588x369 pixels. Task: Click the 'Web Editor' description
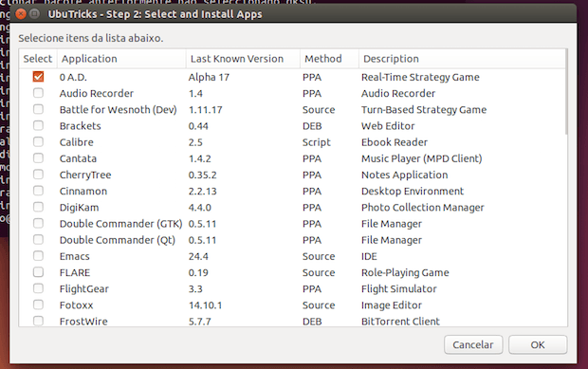(x=388, y=126)
